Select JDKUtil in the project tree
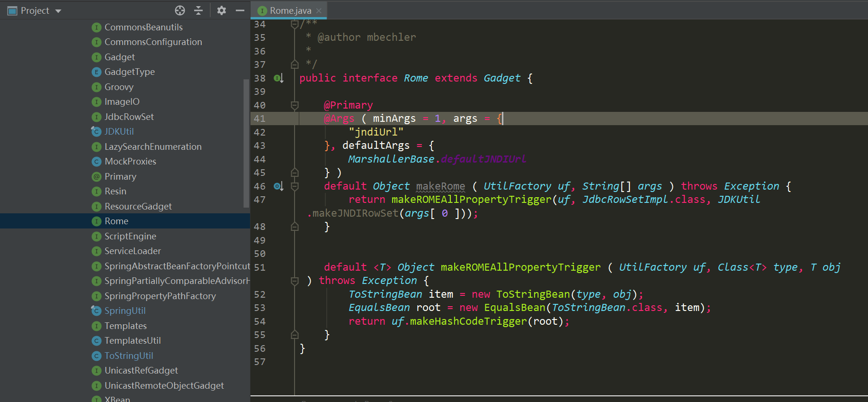868x402 pixels. coord(119,131)
